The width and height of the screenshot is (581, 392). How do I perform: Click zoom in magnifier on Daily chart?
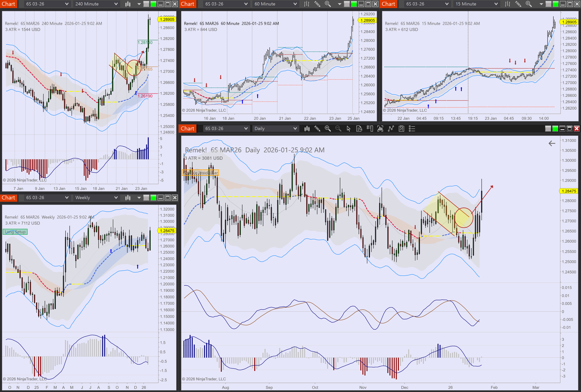point(327,129)
